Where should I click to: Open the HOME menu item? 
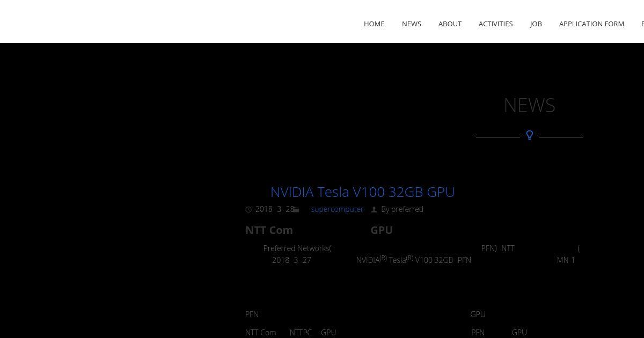tap(374, 24)
